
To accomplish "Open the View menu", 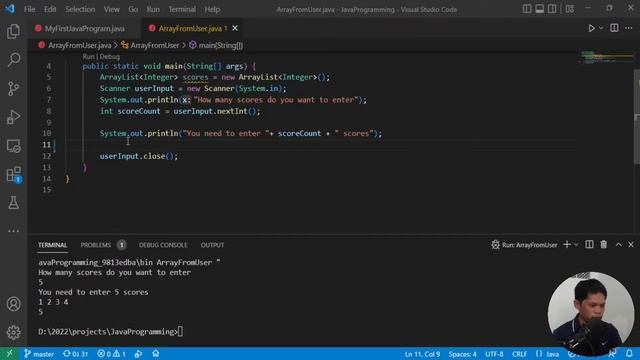I will click(111, 9).
